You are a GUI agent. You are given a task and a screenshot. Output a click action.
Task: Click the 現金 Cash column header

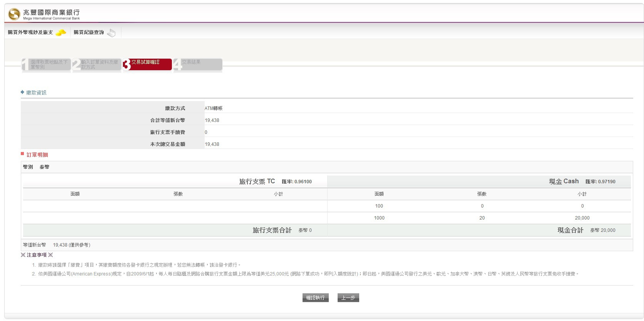tap(563, 181)
